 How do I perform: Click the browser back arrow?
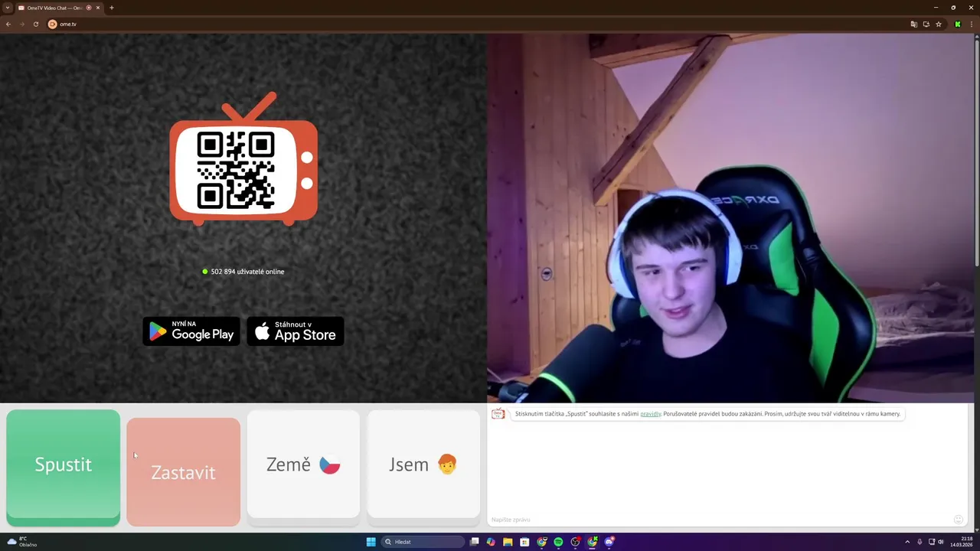click(8, 24)
